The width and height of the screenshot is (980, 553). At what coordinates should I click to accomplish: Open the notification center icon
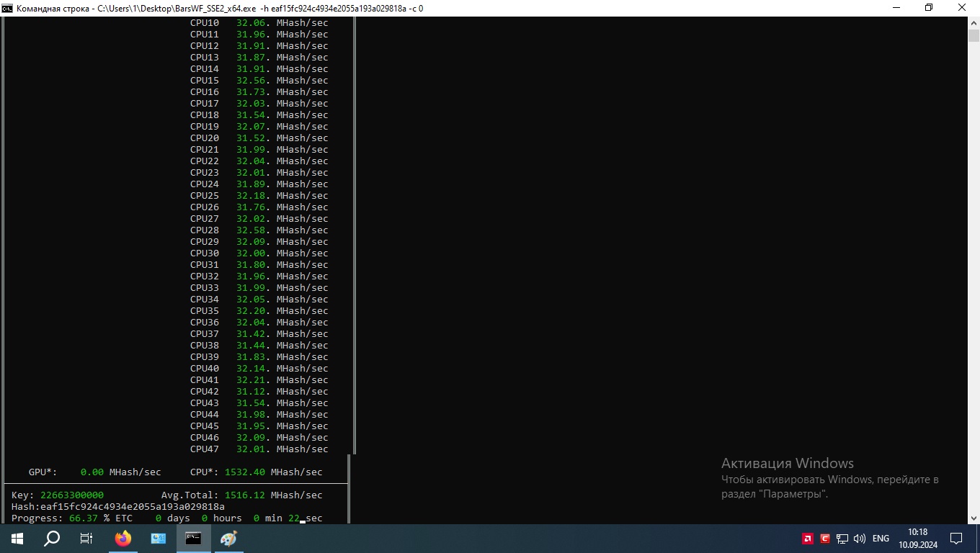coord(956,538)
